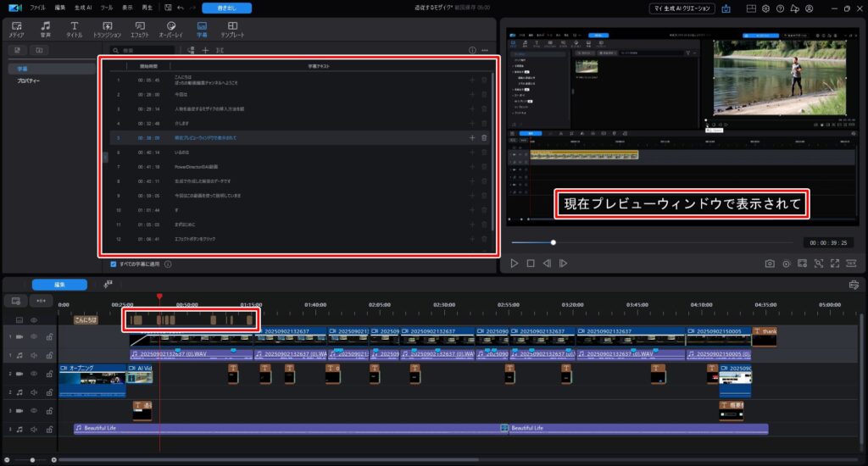Open the トランジション (Transition) room
This screenshot has height=466, width=868.
(107, 31)
